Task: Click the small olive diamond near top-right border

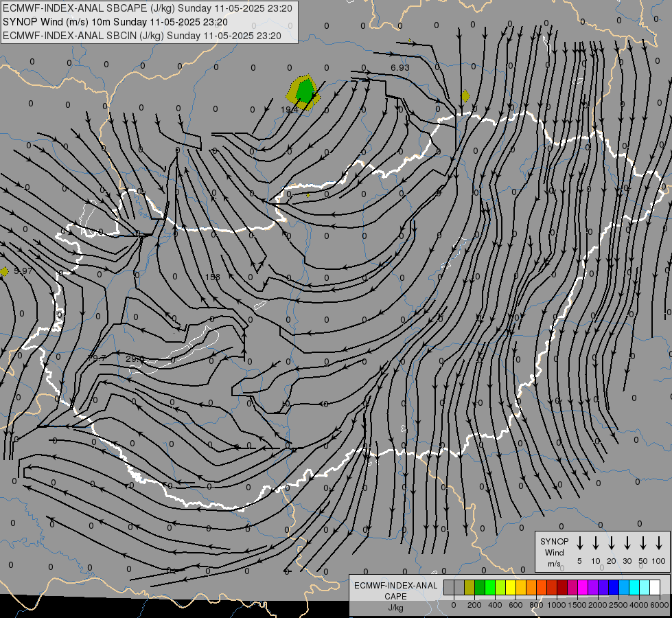Action: click(x=465, y=96)
